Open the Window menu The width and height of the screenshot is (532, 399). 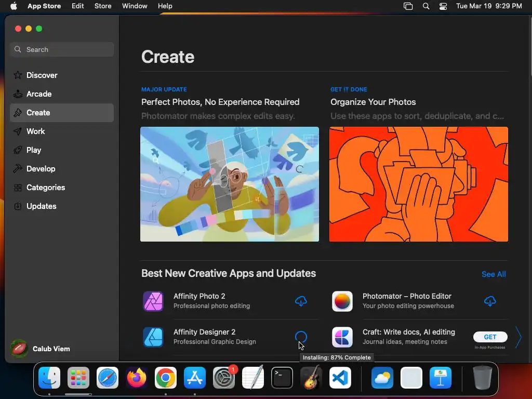135,6
